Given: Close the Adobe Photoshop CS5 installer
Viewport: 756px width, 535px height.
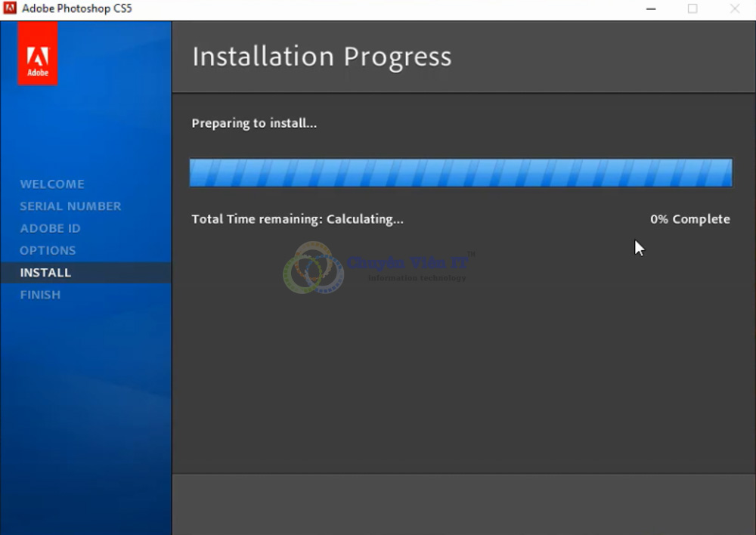Looking at the screenshot, I should (734, 9).
